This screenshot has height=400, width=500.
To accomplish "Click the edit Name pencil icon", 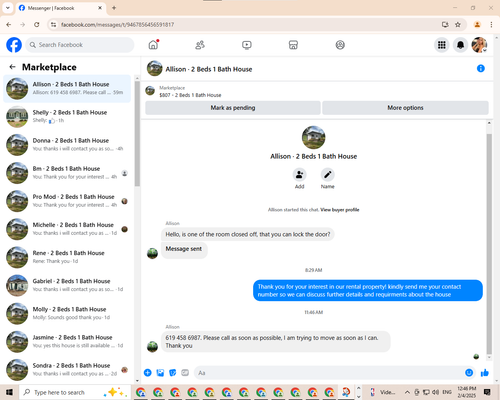I will pyautogui.click(x=328, y=174).
